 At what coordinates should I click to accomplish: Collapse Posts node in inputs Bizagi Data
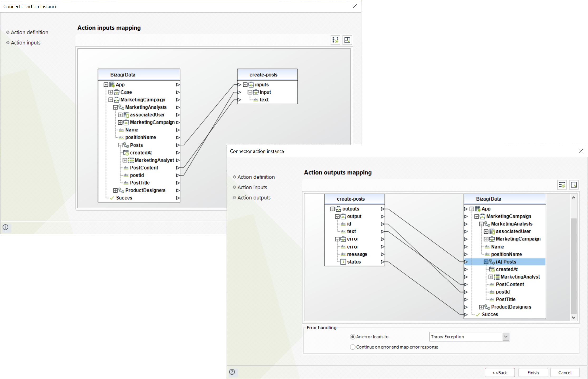(x=120, y=145)
